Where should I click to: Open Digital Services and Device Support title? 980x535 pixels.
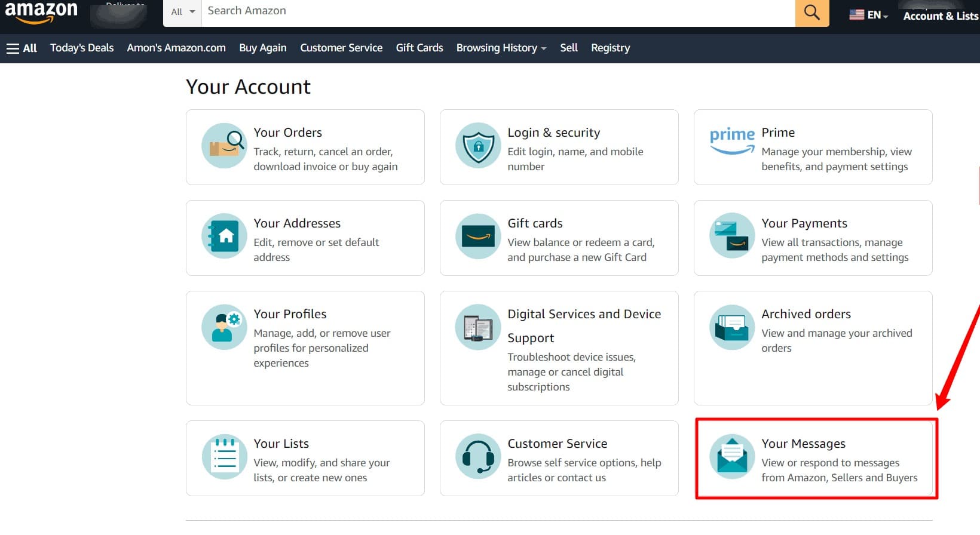(584, 326)
